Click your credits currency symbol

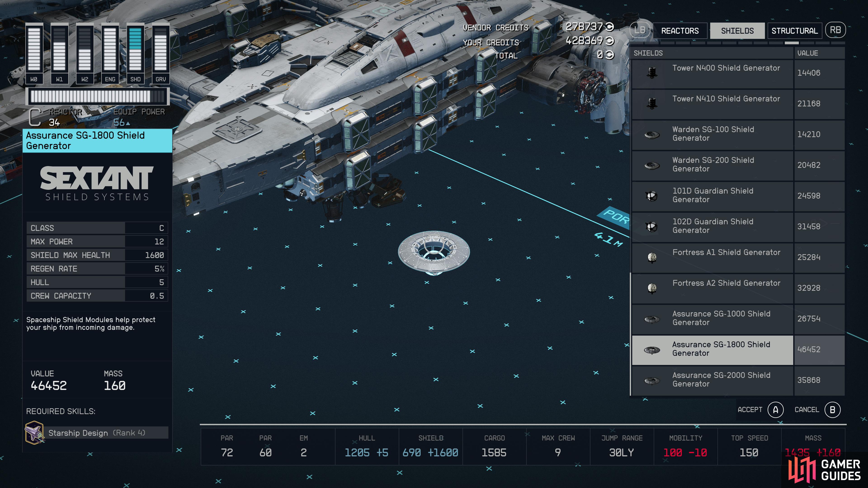[610, 41]
